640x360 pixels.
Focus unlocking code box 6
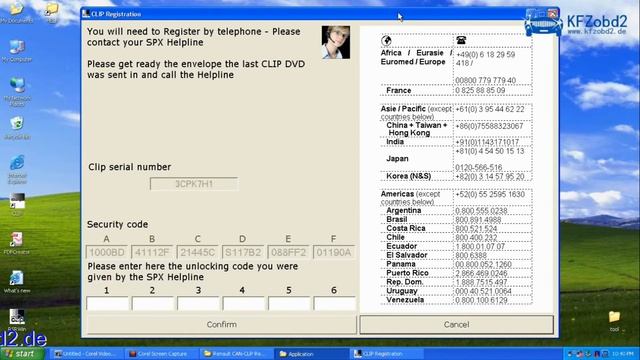[x=334, y=304]
